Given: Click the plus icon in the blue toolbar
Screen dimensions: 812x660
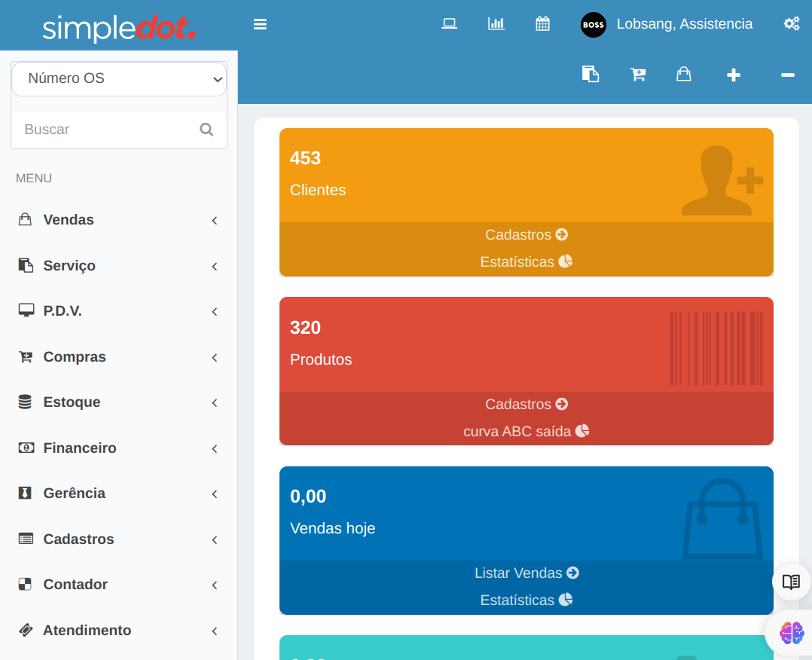Looking at the screenshot, I should pos(733,75).
